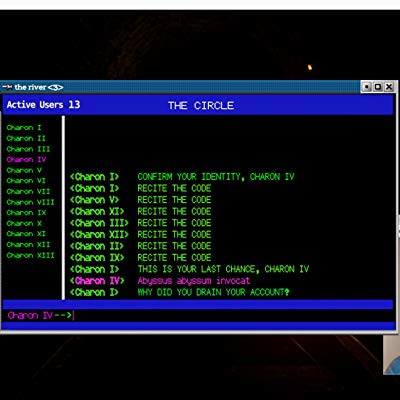Maximize the river chat window
Viewport: 400px width, 400px height.
click(x=378, y=87)
